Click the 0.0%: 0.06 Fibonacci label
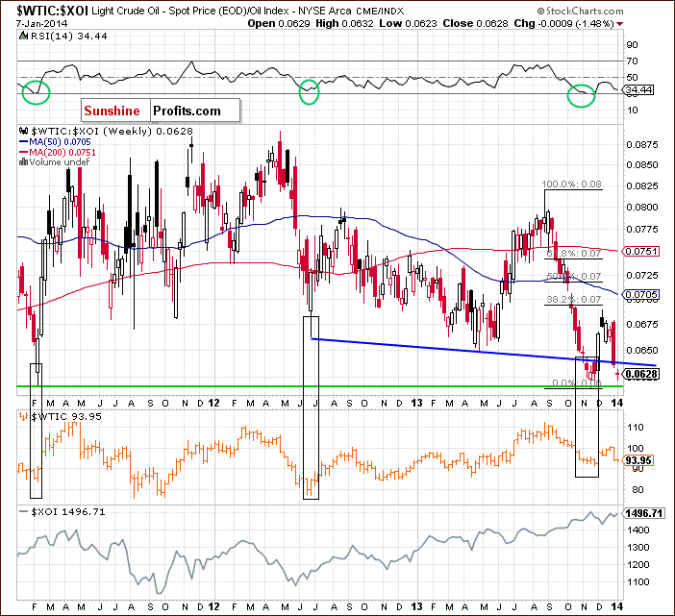Viewport: 675px width, 616px height. (576, 382)
